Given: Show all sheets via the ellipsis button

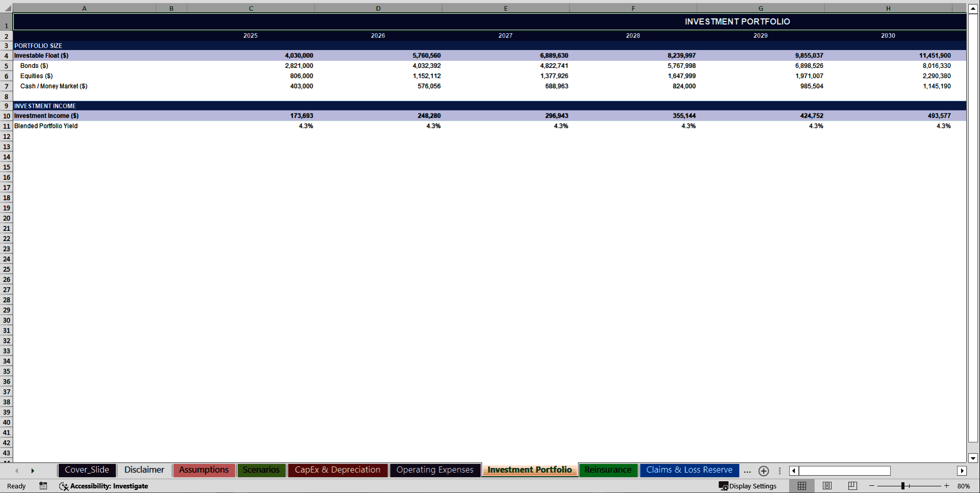Looking at the screenshot, I should (747, 471).
